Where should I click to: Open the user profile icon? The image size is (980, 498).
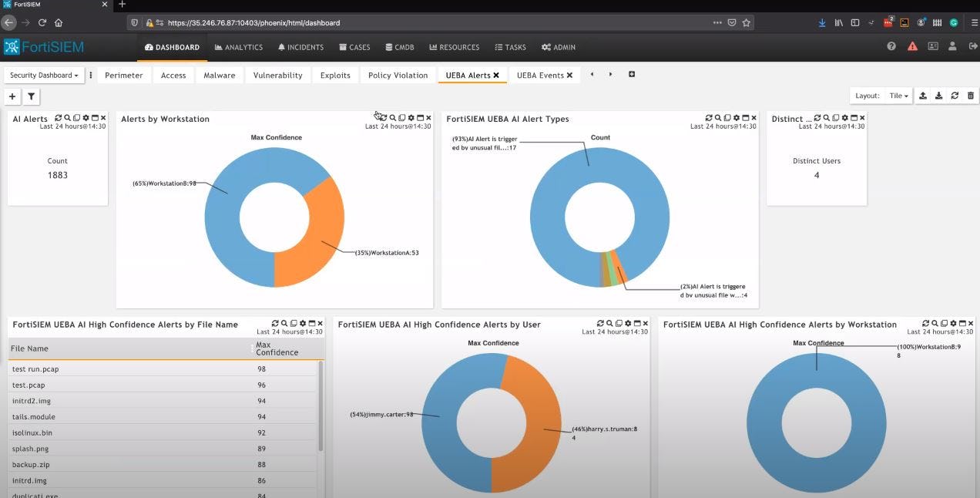(x=953, y=46)
